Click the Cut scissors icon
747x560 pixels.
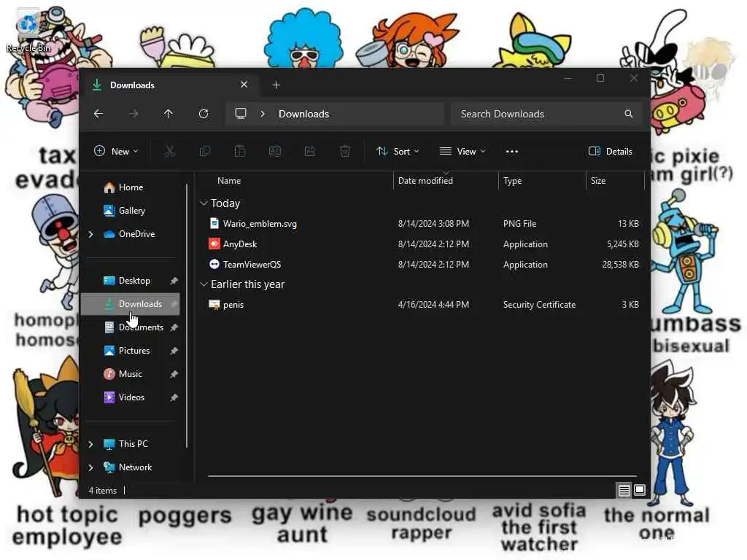(x=169, y=152)
